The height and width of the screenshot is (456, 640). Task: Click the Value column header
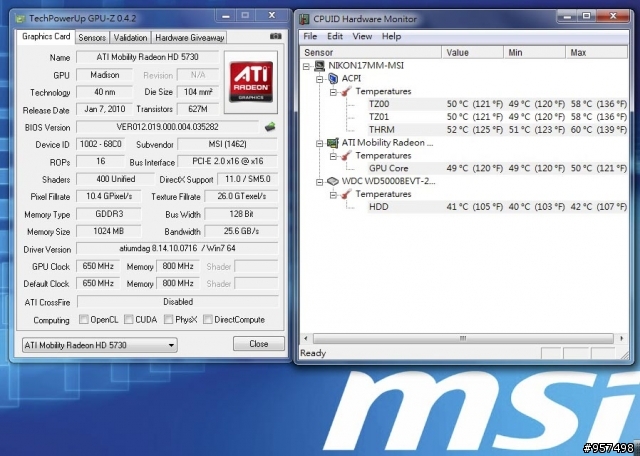click(x=473, y=52)
